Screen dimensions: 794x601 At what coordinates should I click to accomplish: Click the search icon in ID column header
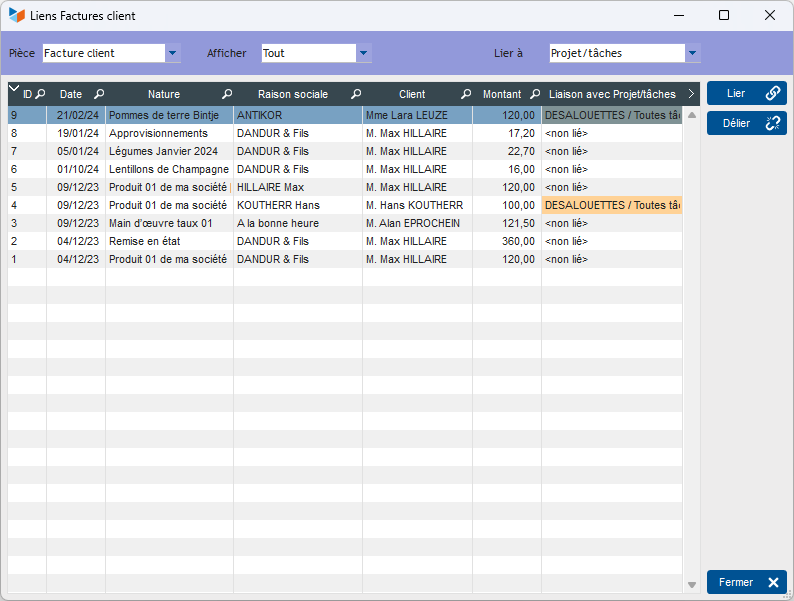tap(40, 94)
